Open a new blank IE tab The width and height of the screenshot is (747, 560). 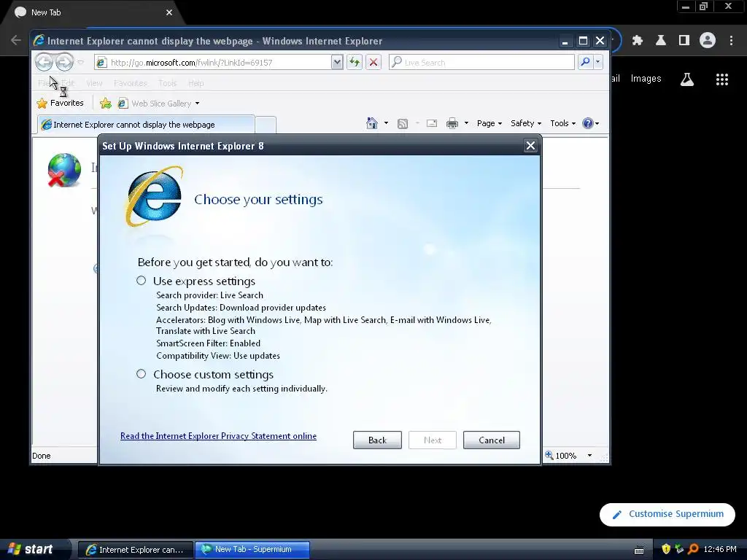click(266, 125)
